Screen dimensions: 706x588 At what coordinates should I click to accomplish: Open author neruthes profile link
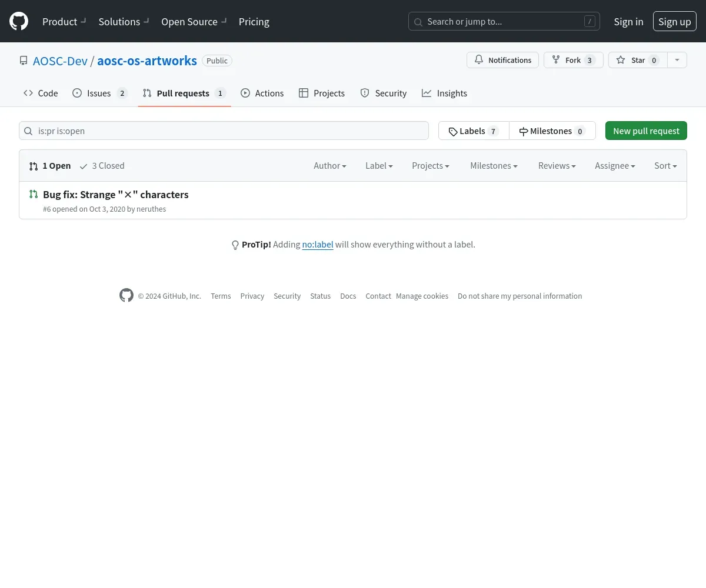click(x=151, y=209)
